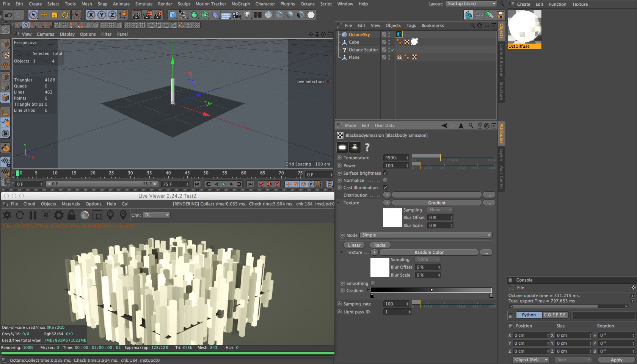The height and width of the screenshot is (364, 637).
Task: Select the IES light emission icon
Action: (355, 147)
